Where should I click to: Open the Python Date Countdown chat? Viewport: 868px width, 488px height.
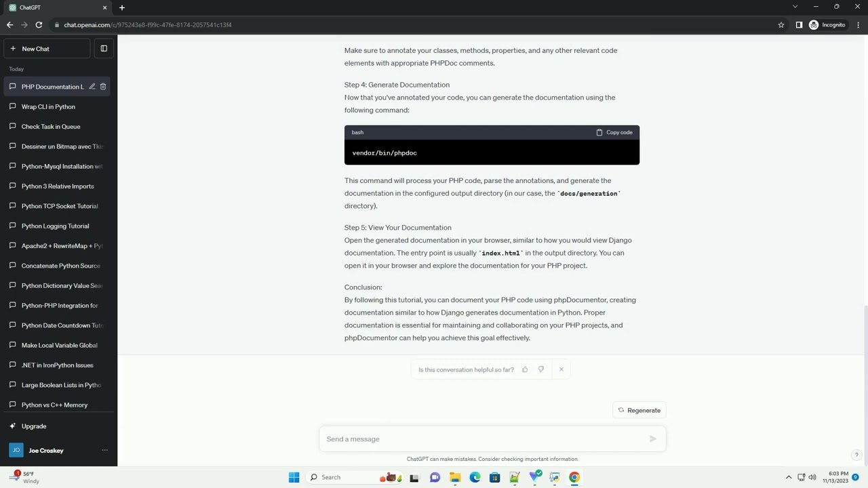click(57, 325)
